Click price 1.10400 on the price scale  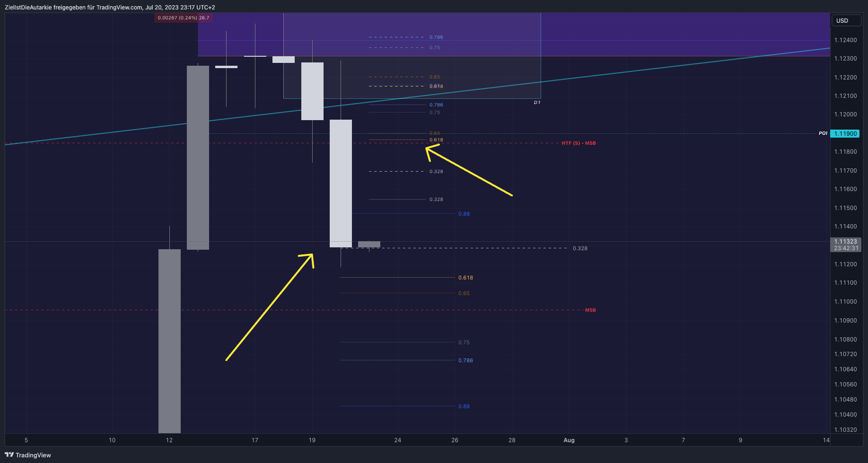pyautogui.click(x=845, y=415)
